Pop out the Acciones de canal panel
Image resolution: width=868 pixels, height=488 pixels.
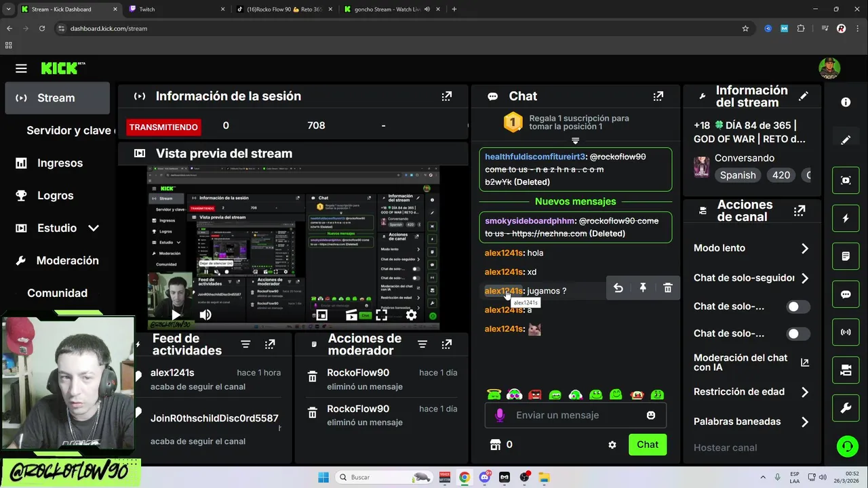pos(800,211)
